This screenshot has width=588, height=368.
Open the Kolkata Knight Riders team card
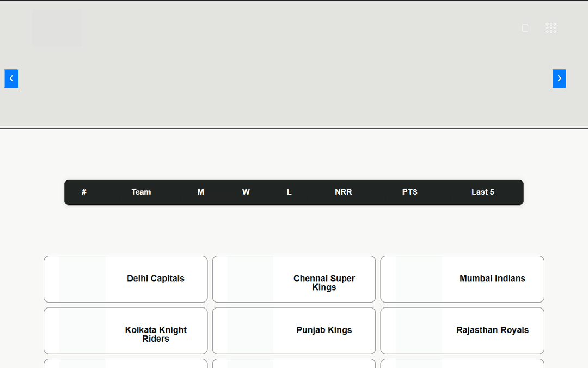click(126, 330)
